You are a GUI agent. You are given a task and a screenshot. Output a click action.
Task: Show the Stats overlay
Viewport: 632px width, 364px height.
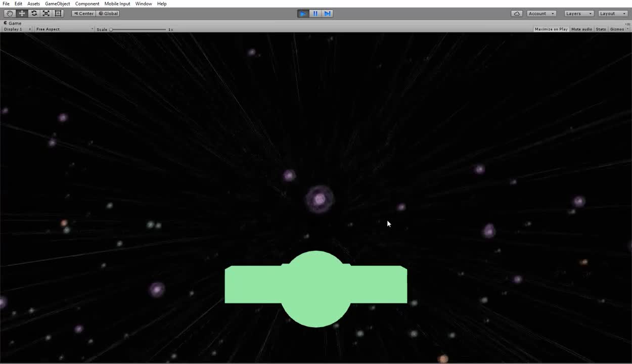point(600,29)
